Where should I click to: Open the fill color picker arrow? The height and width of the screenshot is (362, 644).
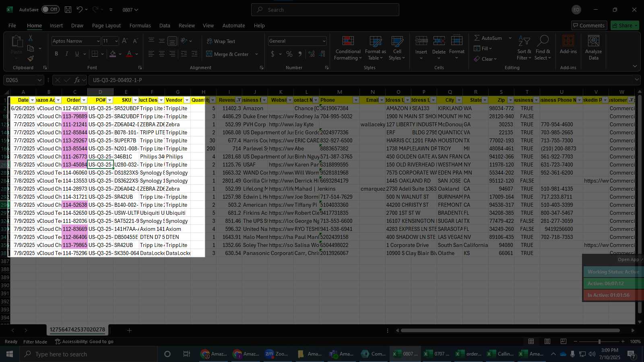(120, 54)
